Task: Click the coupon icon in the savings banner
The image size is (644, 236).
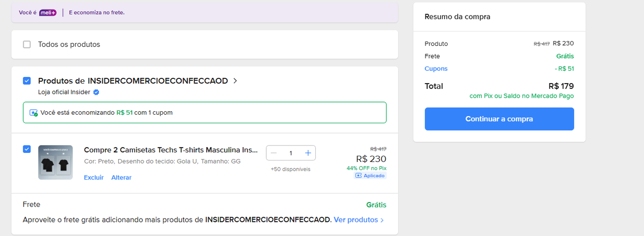Action: click(x=34, y=113)
